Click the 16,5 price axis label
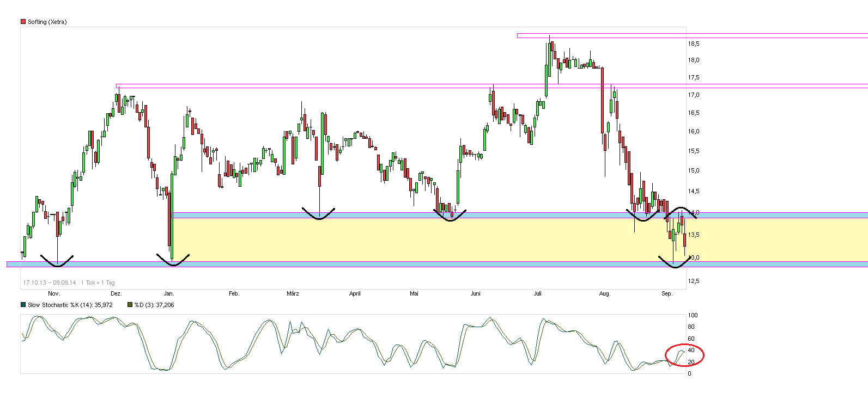This screenshot has width=868, height=399. (x=694, y=113)
